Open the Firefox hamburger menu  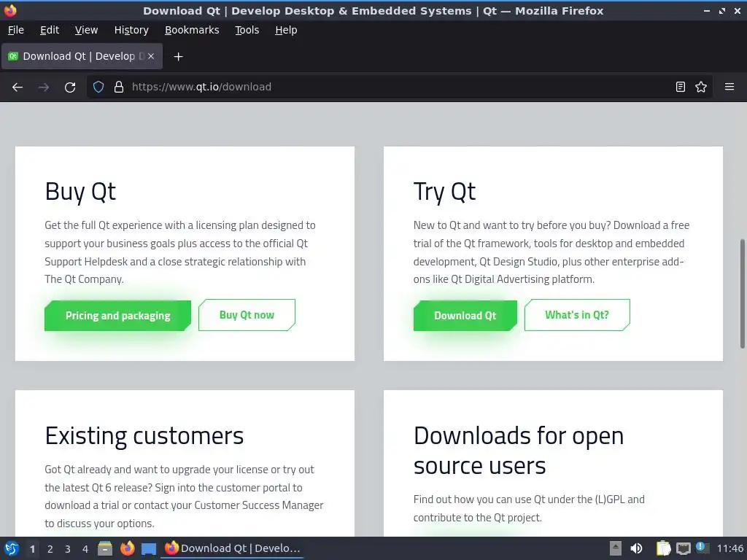(729, 87)
